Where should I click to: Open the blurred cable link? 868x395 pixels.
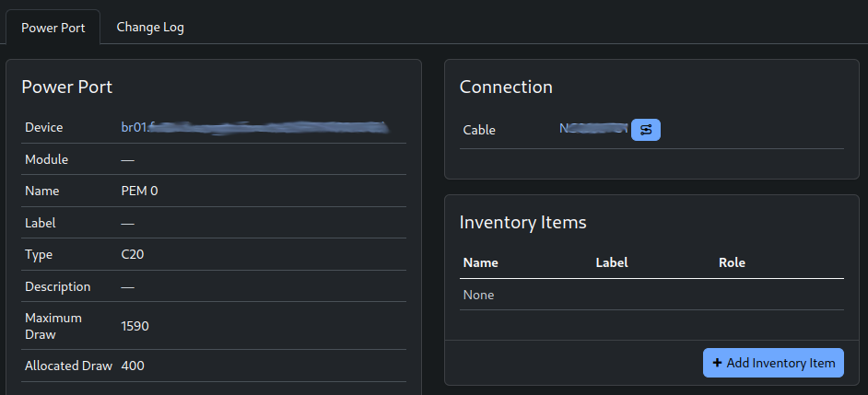tap(593, 129)
